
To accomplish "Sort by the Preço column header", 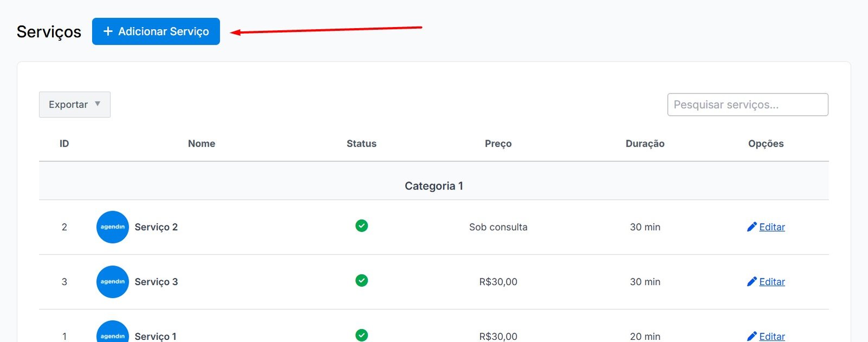I will [x=498, y=144].
